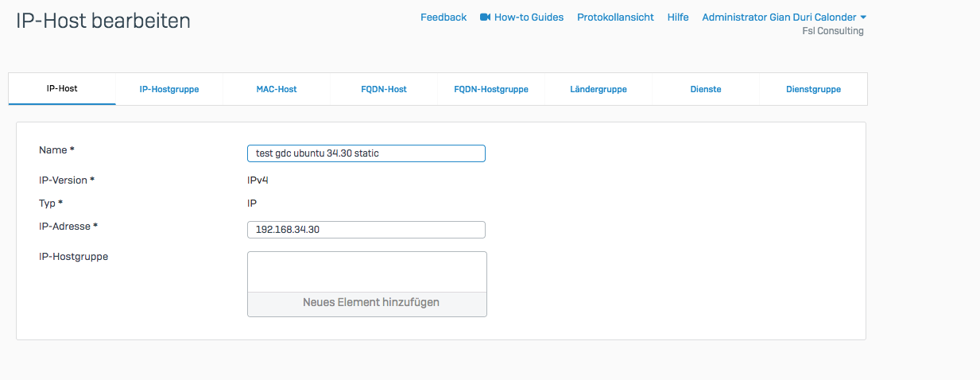Click the How-to Guides video camera icon
This screenshot has height=380, width=980.
point(485,17)
